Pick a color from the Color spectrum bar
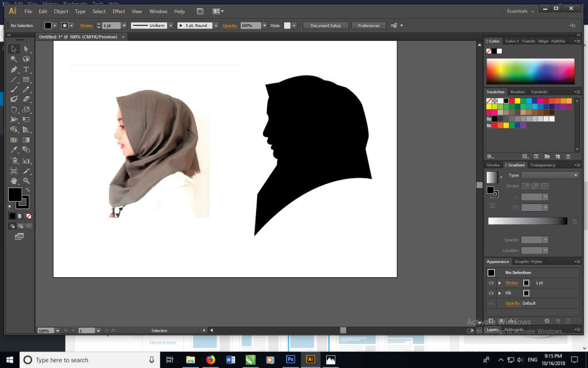Viewport: 588px width, 368px height. (x=530, y=71)
